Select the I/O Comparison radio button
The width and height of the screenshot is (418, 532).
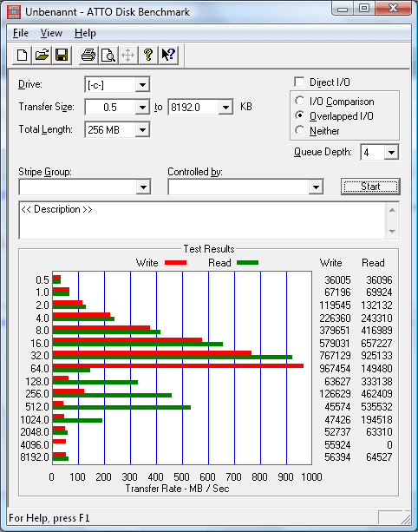pyautogui.click(x=300, y=101)
